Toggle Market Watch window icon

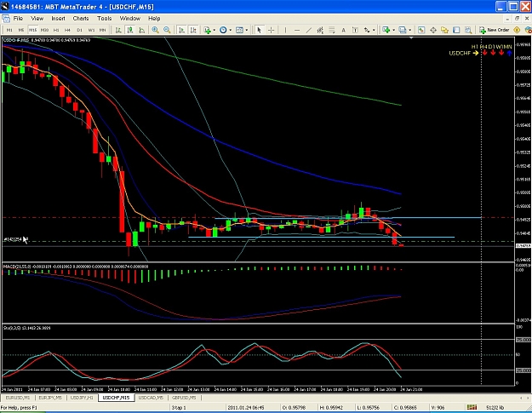point(421,30)
